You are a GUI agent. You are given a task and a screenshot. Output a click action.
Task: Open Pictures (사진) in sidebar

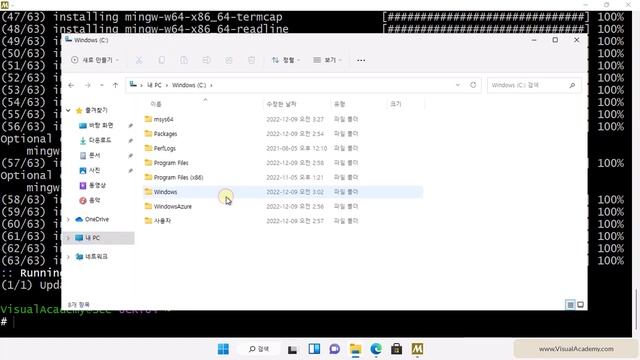[x=94, y=171]
